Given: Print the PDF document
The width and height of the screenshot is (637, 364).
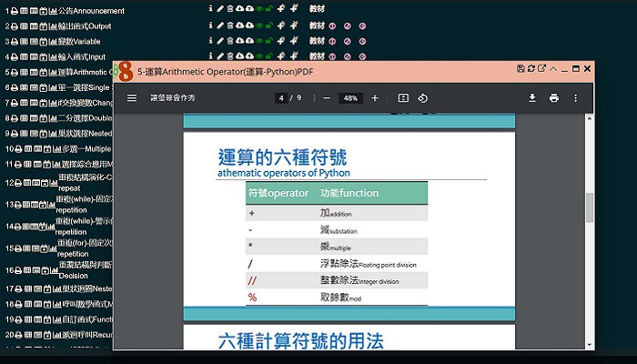Looking at the screenshot, I should click(553, 98).
